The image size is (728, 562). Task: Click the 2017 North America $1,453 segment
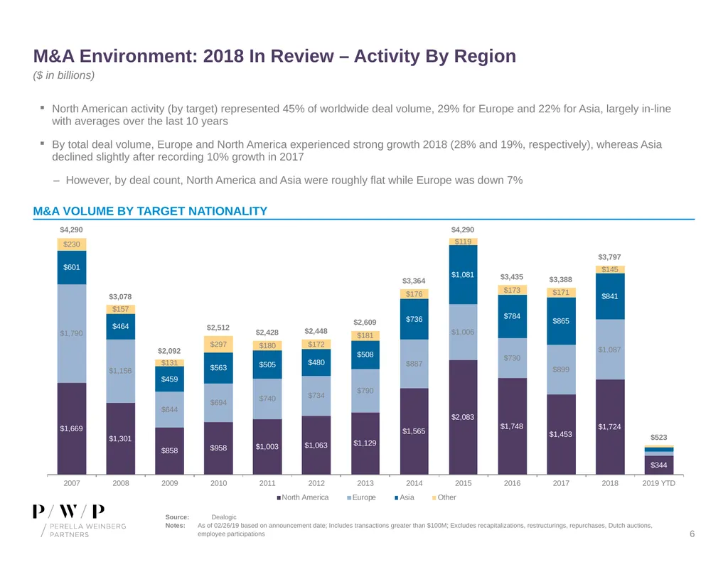coord(561,434)
